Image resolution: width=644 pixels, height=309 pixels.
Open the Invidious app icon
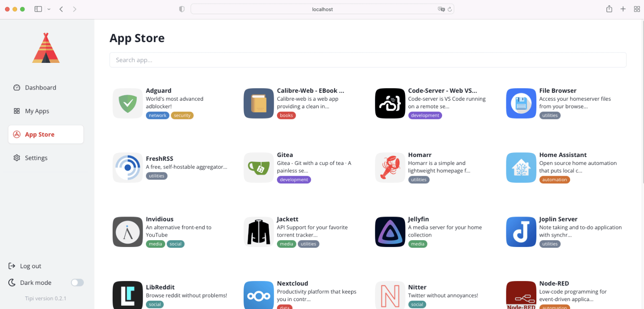click(x=128, y=232)
